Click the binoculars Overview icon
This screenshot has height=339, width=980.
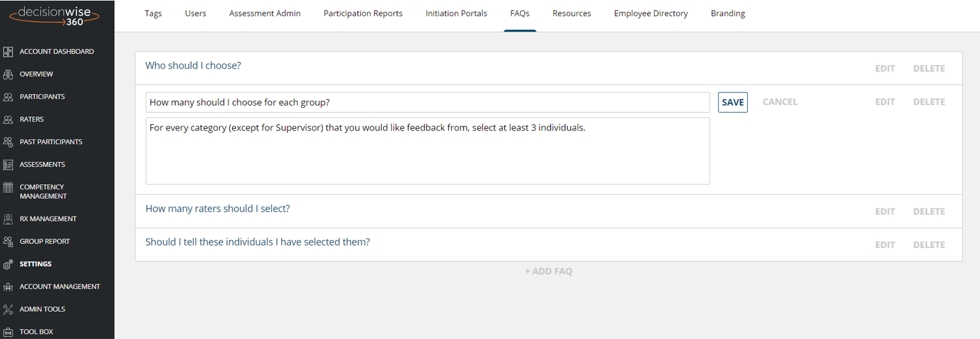pos(8,74)
